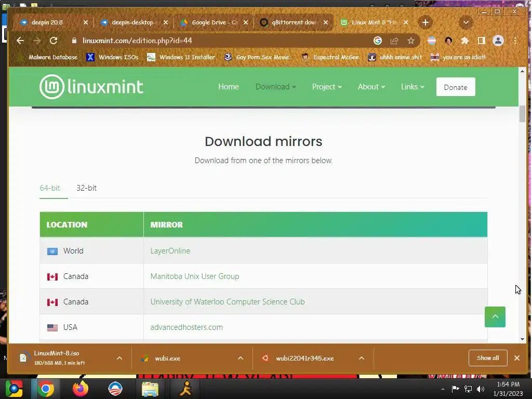Click the forward navigation arrow
The height and width of the screenshot is (399, 532).
point(37,41)
